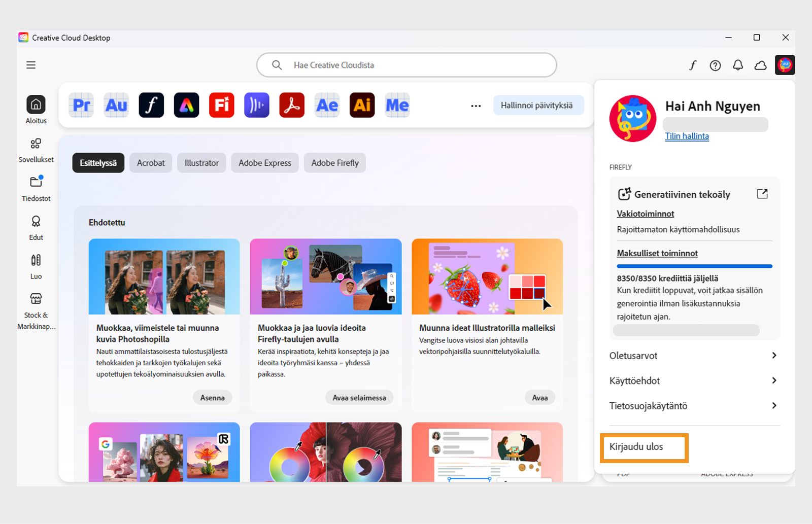Open Luo in the sidebar
This screenshot has width=812, height=524.
36,267
